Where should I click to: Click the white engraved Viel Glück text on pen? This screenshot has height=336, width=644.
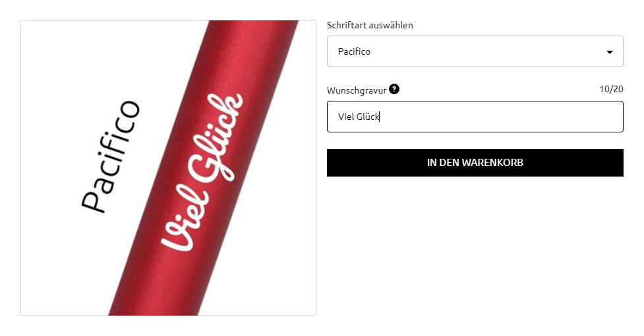pyautogui.click(x=201, y=173)
